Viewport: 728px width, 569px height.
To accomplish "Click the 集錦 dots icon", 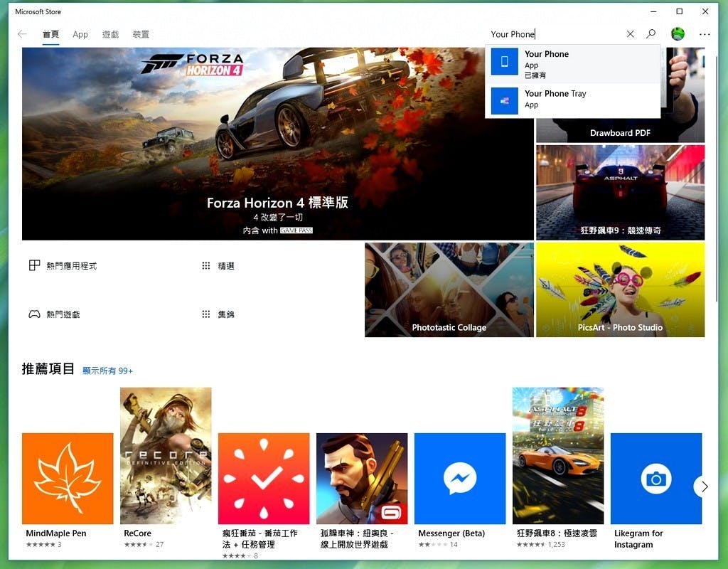I will (205, 314).
